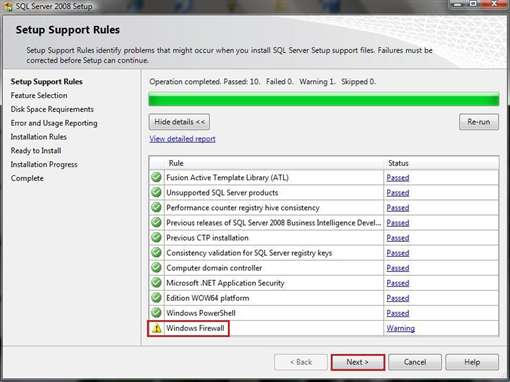Click the check icon for Previous releases of SQL Server 2008

pos(156,222)
